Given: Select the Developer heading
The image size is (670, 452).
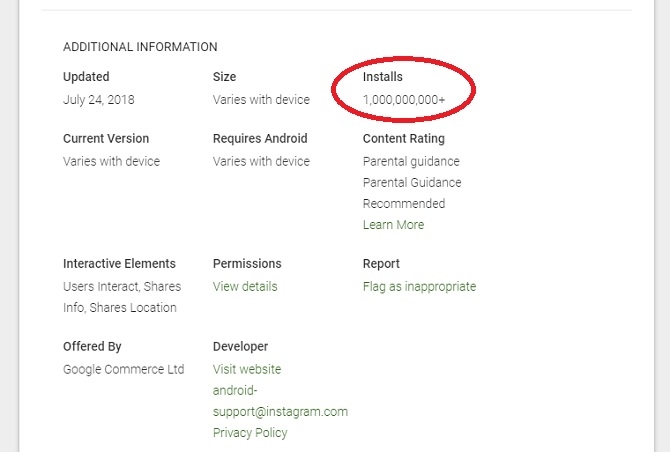Looking at the screenshot, I should click(x=241, y=347).
